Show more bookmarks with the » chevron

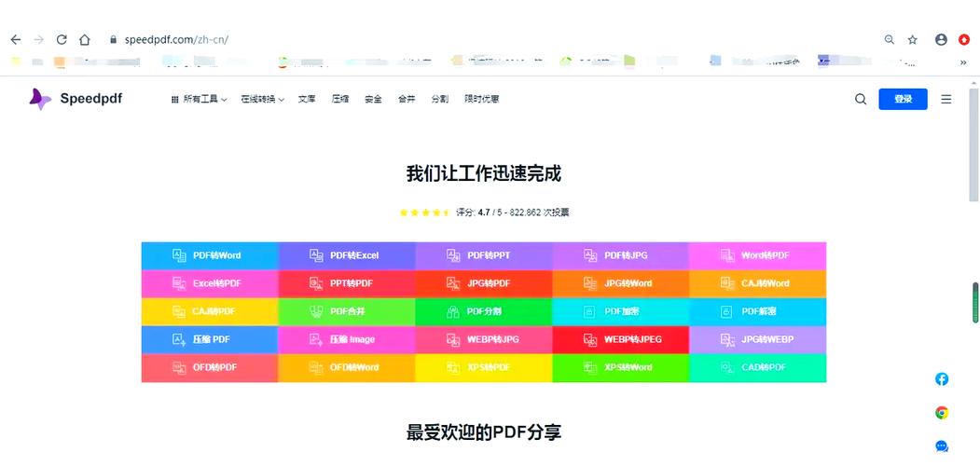[x=964, y=62]
